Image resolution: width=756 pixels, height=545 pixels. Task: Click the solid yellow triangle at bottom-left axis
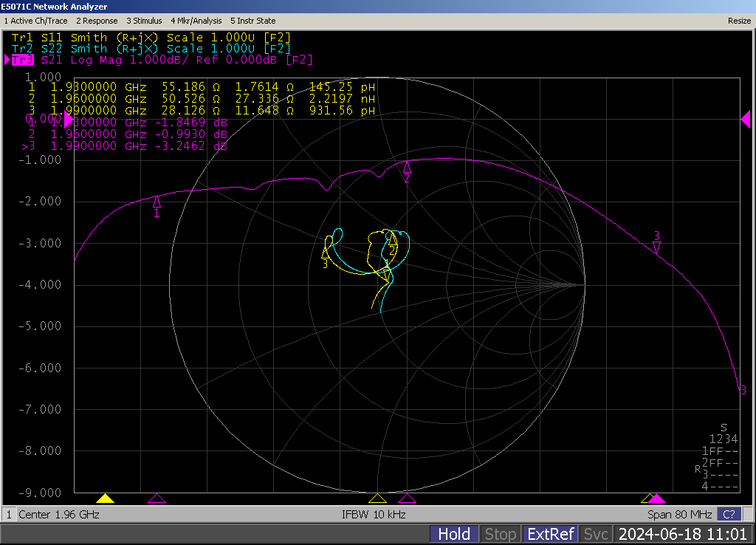(x=105, y=498)
